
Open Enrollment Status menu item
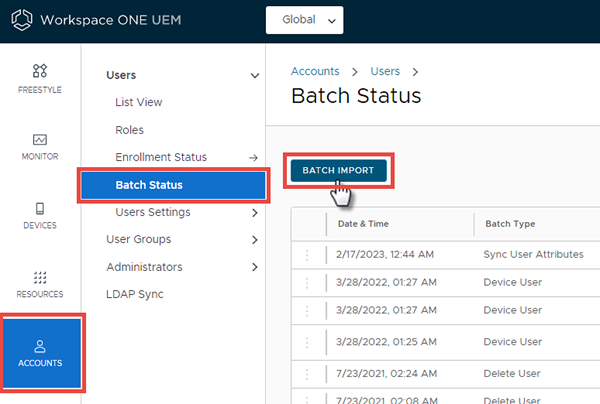(x=161, y=157)
